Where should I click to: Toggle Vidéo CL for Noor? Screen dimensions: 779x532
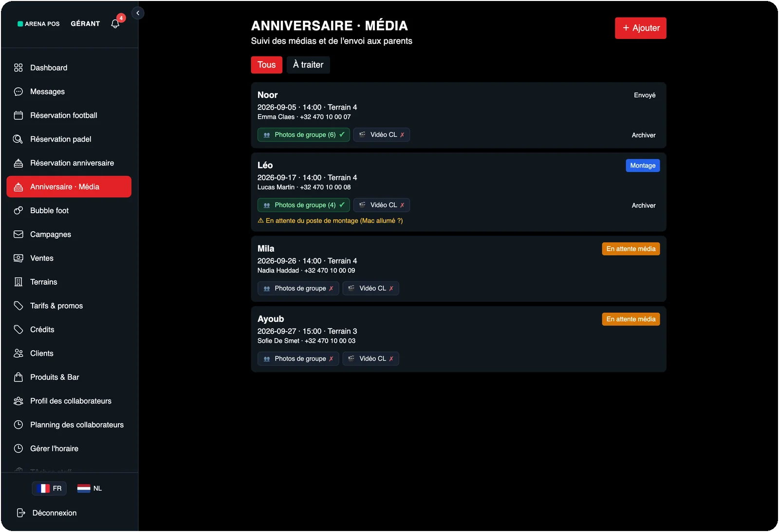point(382,135)
